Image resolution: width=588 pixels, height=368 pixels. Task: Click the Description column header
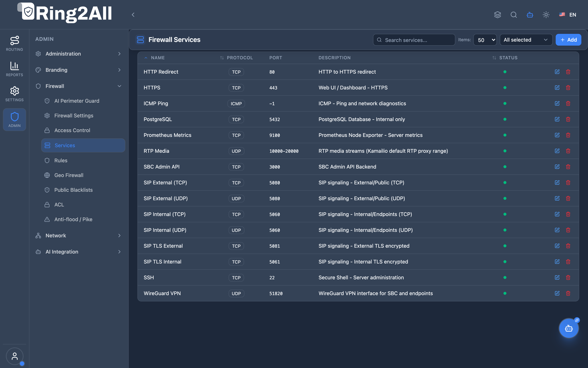(335, 58)
